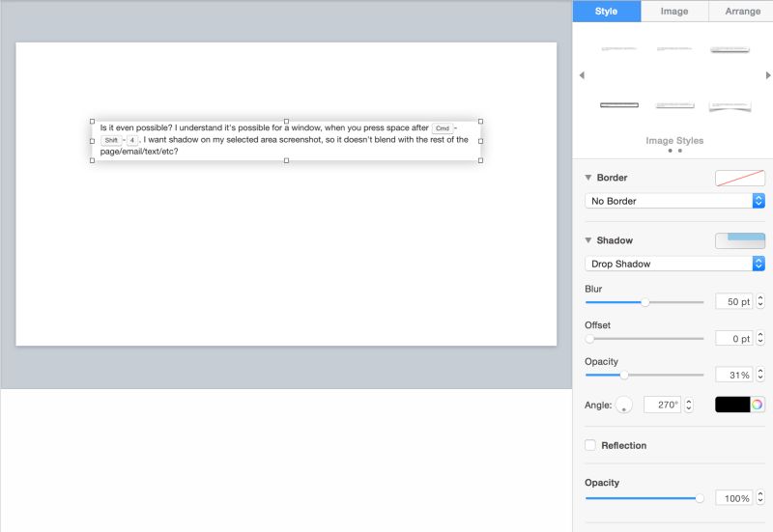Open the No Border dropdown
The height and width of the screenshot is (532, 773).
tap(674, 201)
